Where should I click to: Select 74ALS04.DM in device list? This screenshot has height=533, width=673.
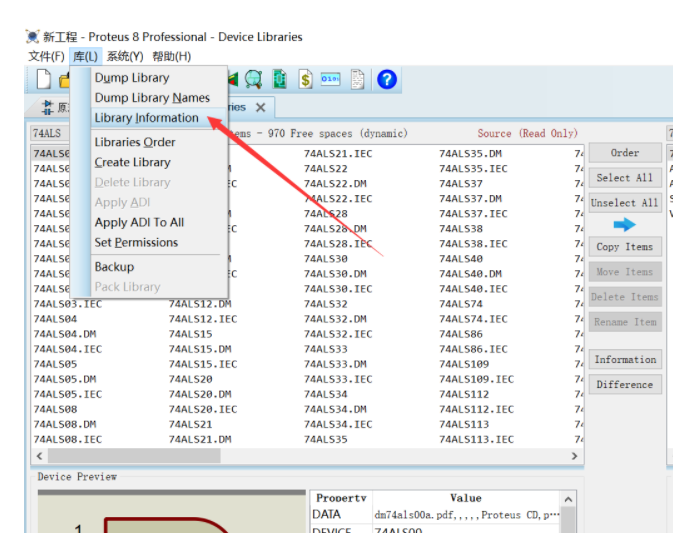coord(65,334)
